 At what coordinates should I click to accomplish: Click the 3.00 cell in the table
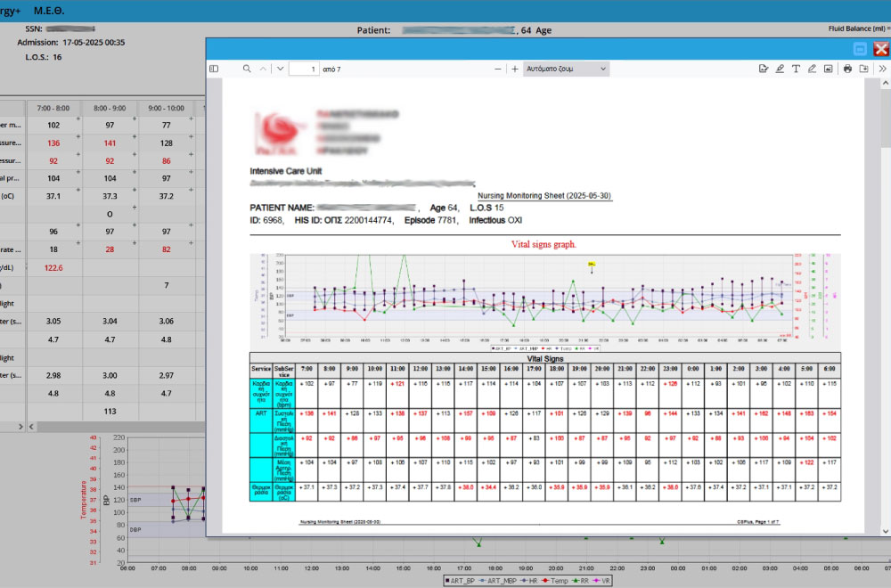(x=110, y=376)
